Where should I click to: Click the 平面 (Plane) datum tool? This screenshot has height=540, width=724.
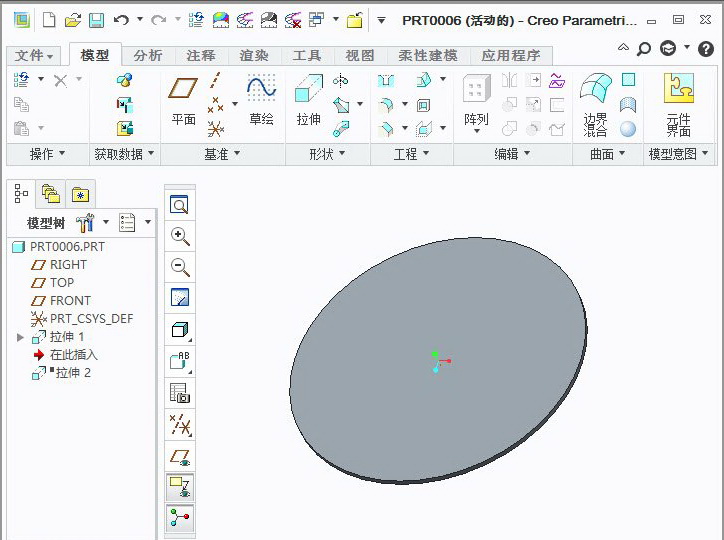tap(183, 103)
